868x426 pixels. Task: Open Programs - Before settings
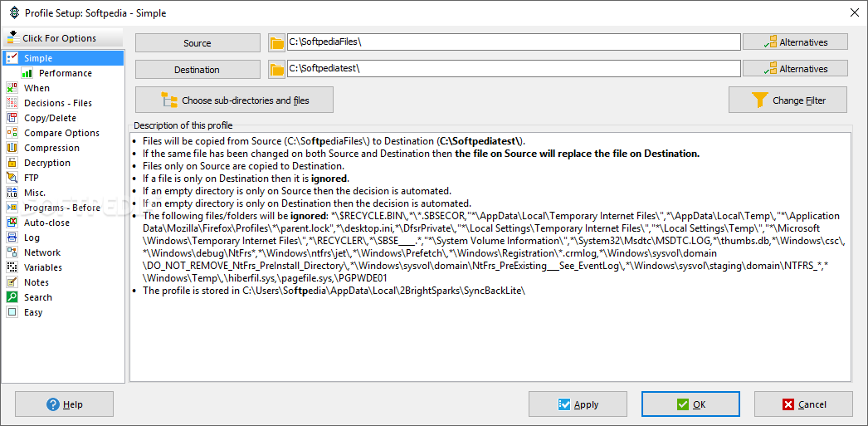[63, 208]
